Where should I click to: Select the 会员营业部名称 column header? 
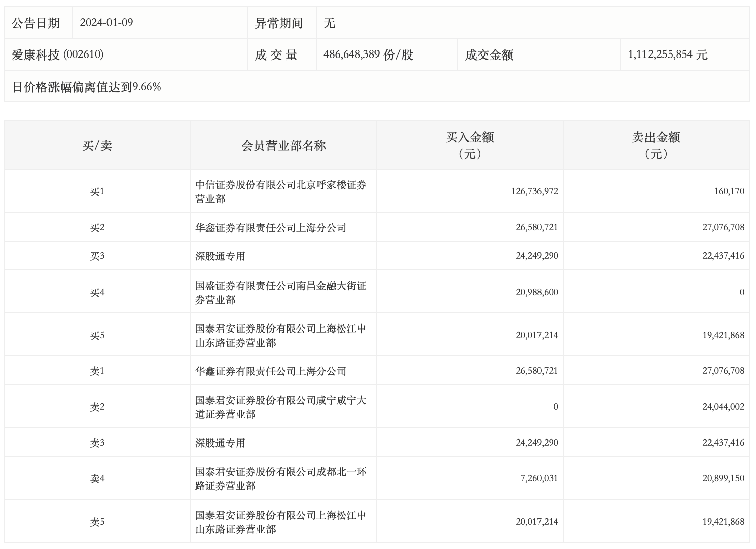coord(284,146)
